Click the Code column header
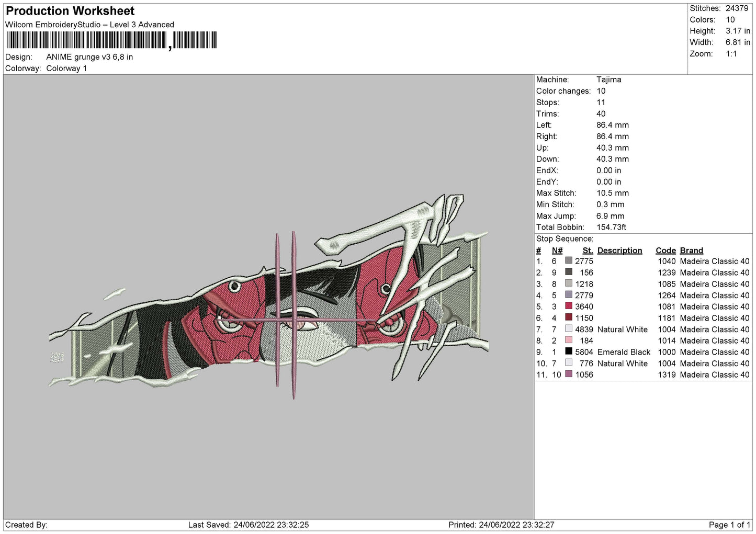The width and height of the screenshot is (756, 534). click(665, 251)
